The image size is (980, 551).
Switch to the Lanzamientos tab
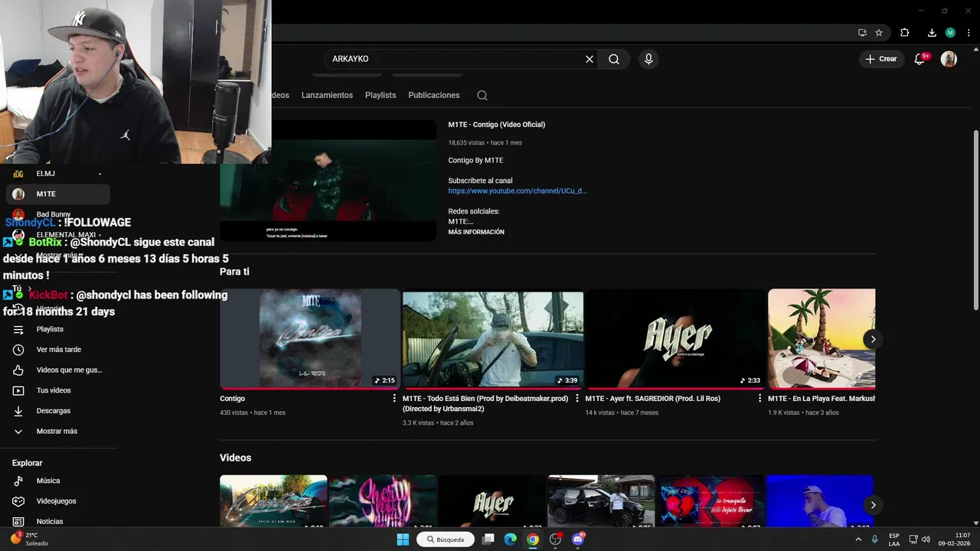[x=327, y=96]
